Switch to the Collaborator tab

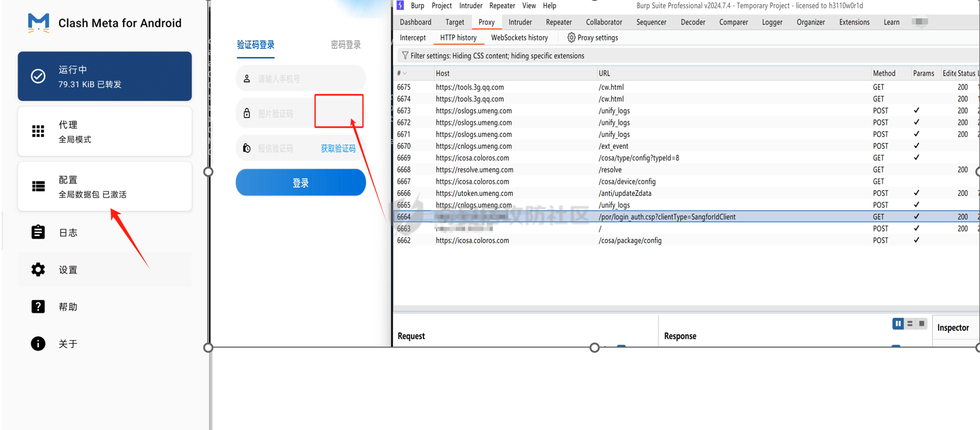click(604, 22)
